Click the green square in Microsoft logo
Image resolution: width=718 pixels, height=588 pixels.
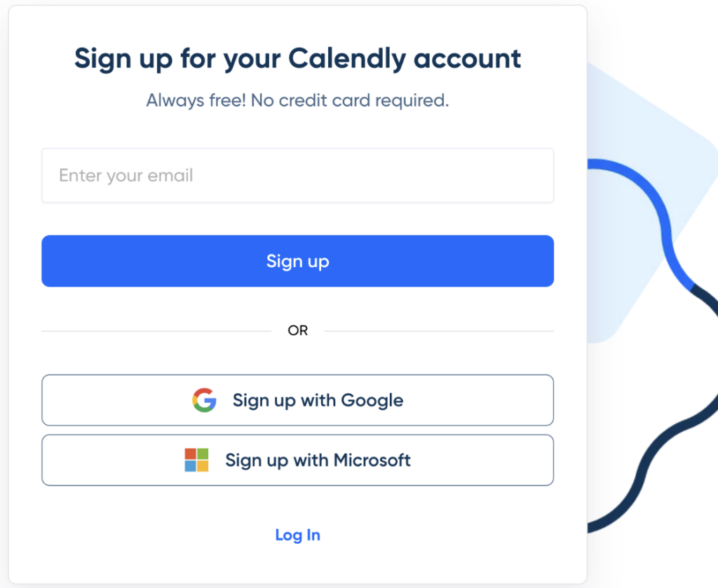pyautogui.click(x=203, y=454)
